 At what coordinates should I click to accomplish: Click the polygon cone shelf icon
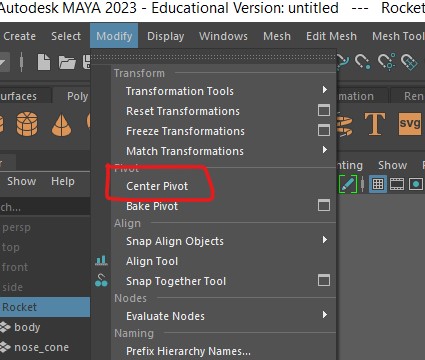[61, 125]
